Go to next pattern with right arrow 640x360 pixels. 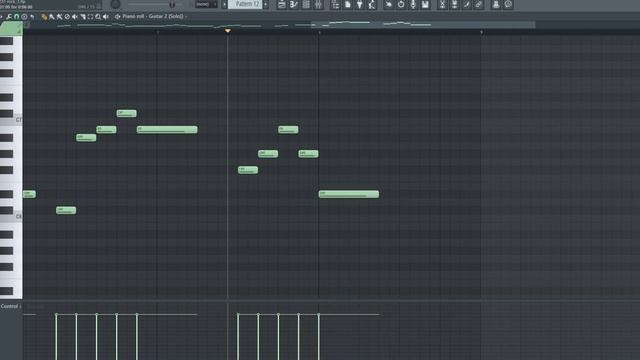pyautogui.click(x=266, y=4)
